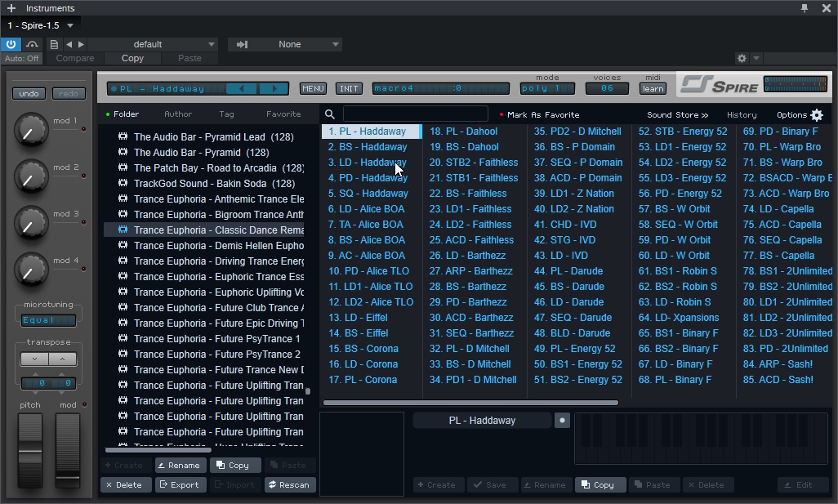This screenshot has height=504, width=838.
Task: Click the preset search input field
Action: (415, 114)
